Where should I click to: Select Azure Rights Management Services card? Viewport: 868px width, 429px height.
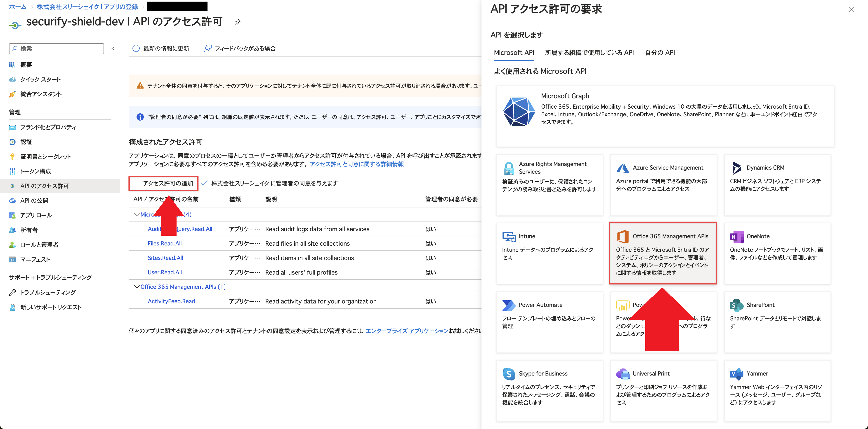(x=550, y=185)
